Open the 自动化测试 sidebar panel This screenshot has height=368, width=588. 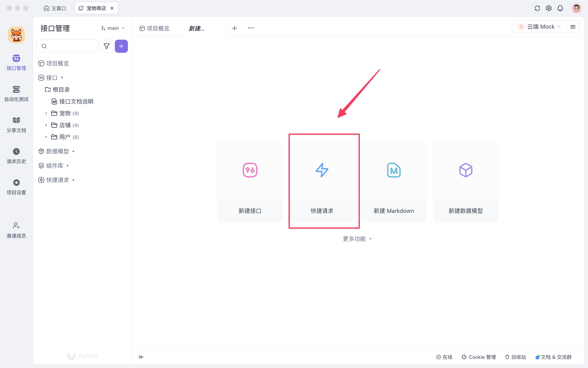click(x=16, y=94)
